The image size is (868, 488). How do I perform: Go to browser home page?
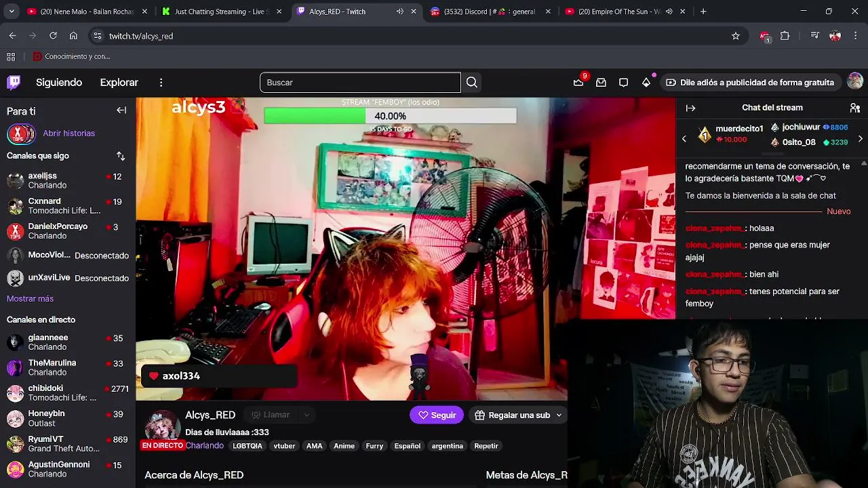click(73, 36)
